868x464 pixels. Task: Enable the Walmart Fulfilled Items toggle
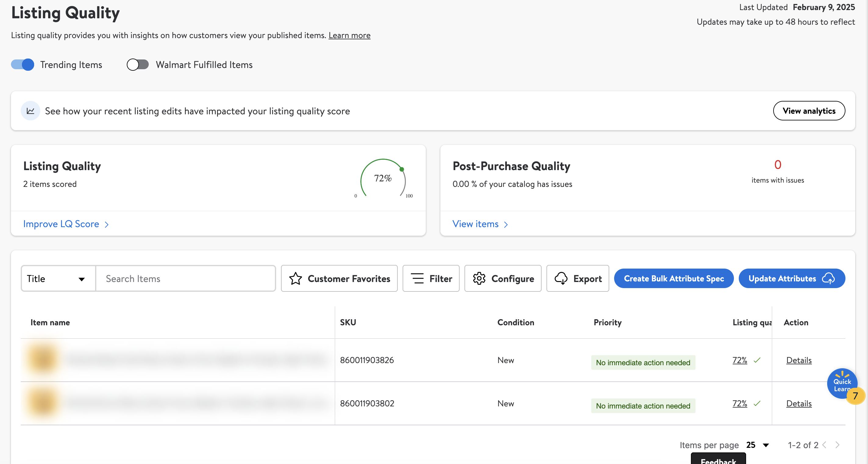point(137,65)
